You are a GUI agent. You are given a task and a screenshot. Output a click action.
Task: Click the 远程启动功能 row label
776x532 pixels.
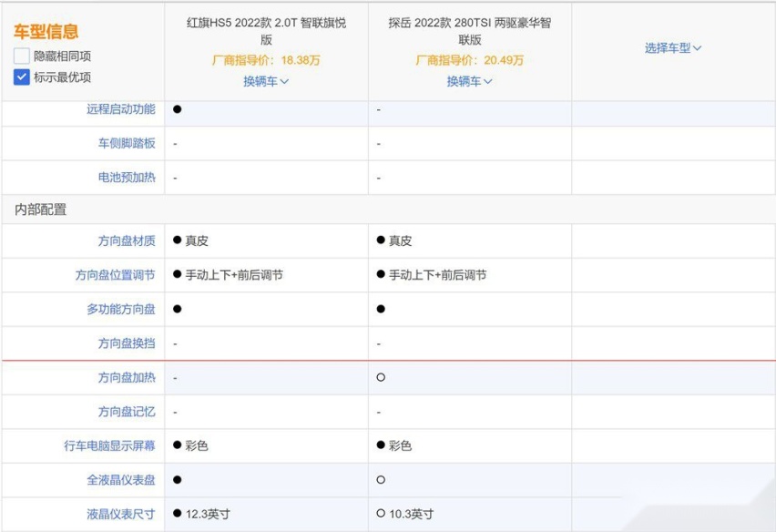[121, 109]
